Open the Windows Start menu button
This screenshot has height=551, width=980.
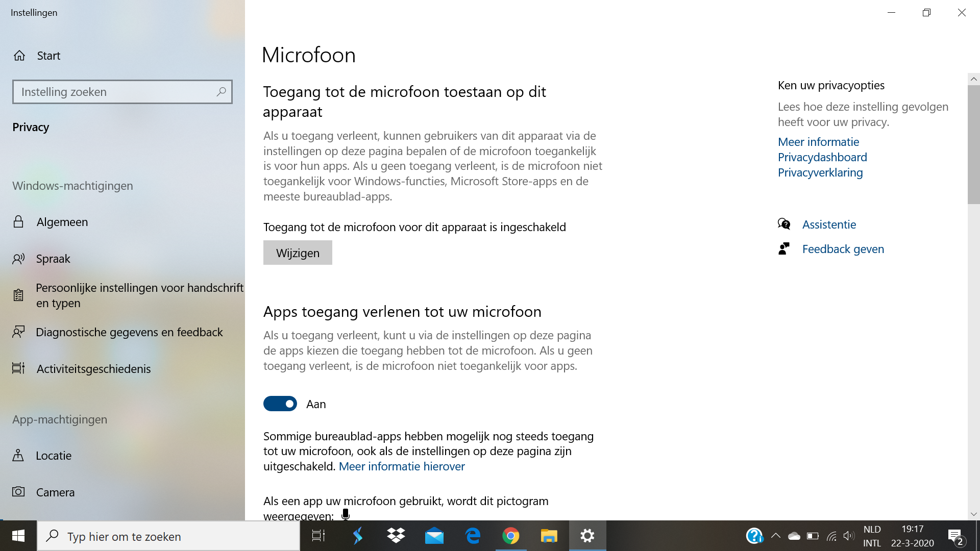(18, 536)
